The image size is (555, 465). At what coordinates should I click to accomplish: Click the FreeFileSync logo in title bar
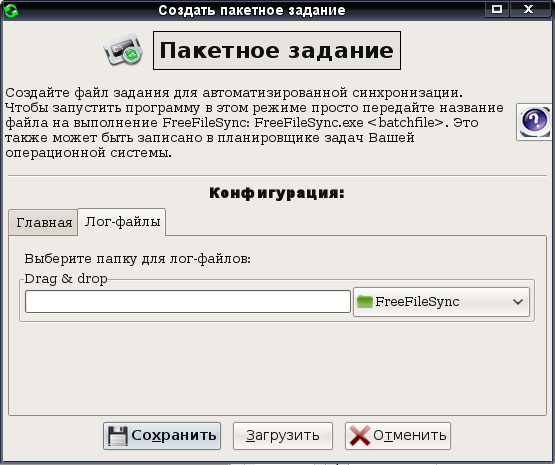11,10
